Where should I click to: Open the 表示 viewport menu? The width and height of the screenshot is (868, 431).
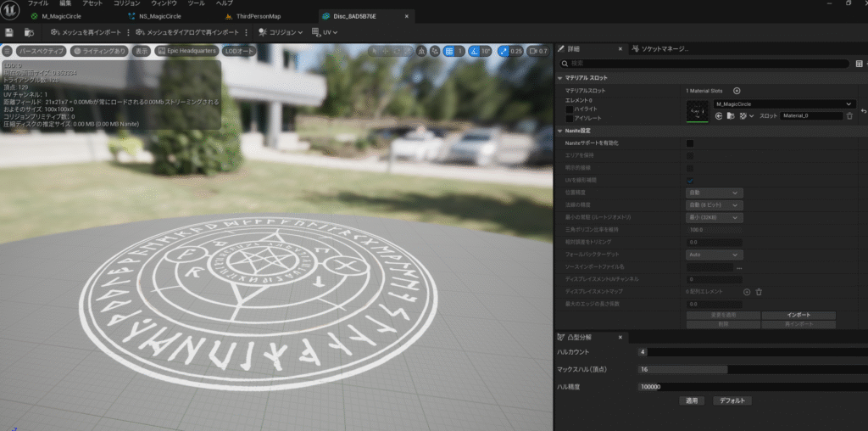point(142,51)
